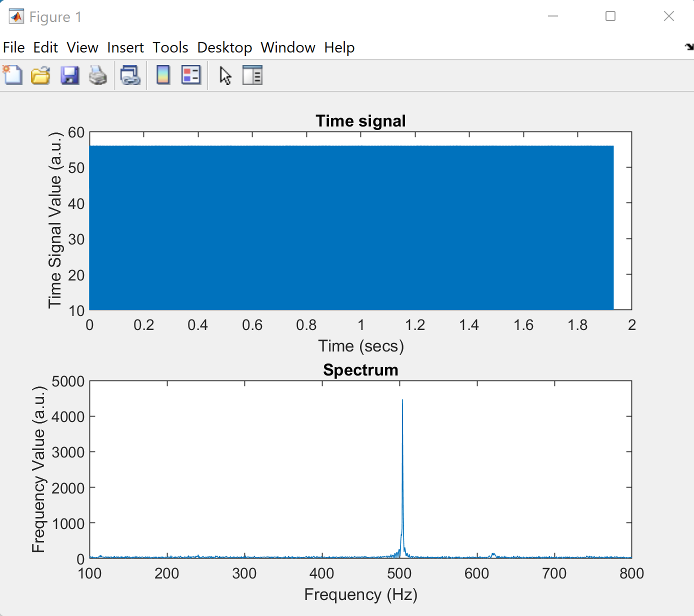The width and height of the screenshot is (694, 616).
Task: Open the Desktop menu
Action: pos(224,47)
